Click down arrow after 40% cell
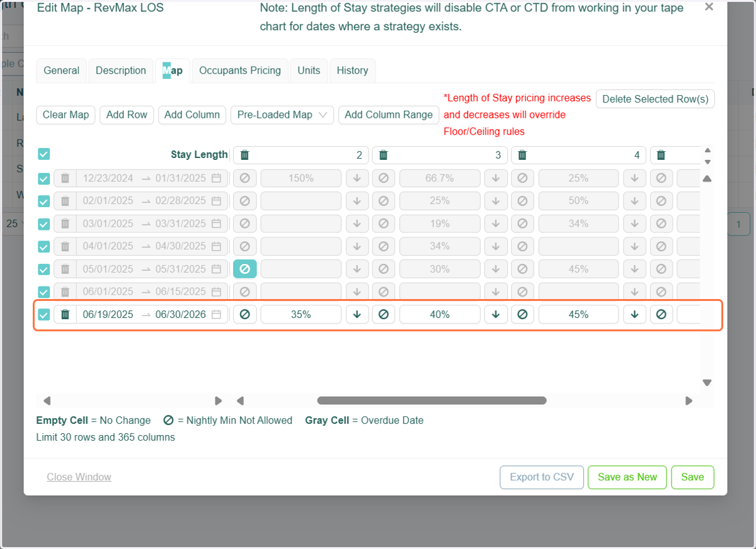 point(496,314)
